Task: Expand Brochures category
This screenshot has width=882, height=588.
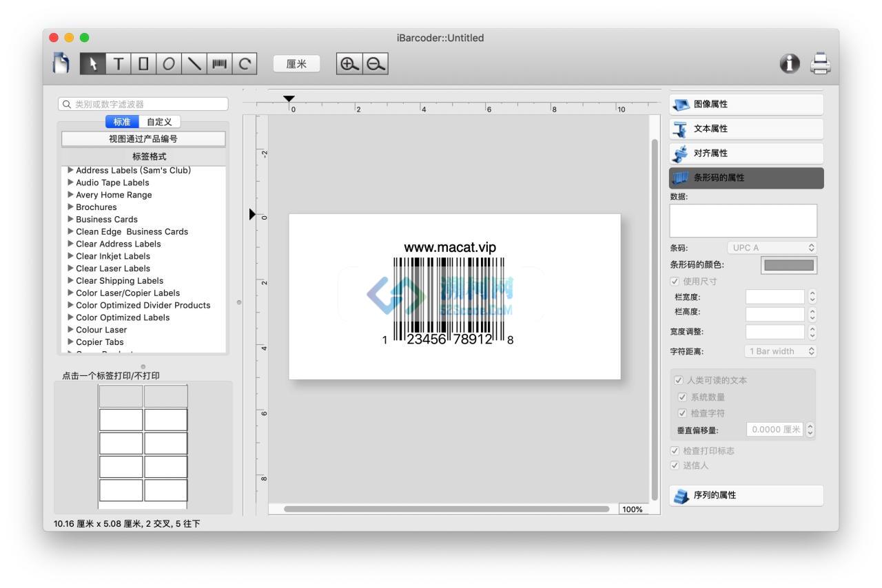Action: click(70, 207)
